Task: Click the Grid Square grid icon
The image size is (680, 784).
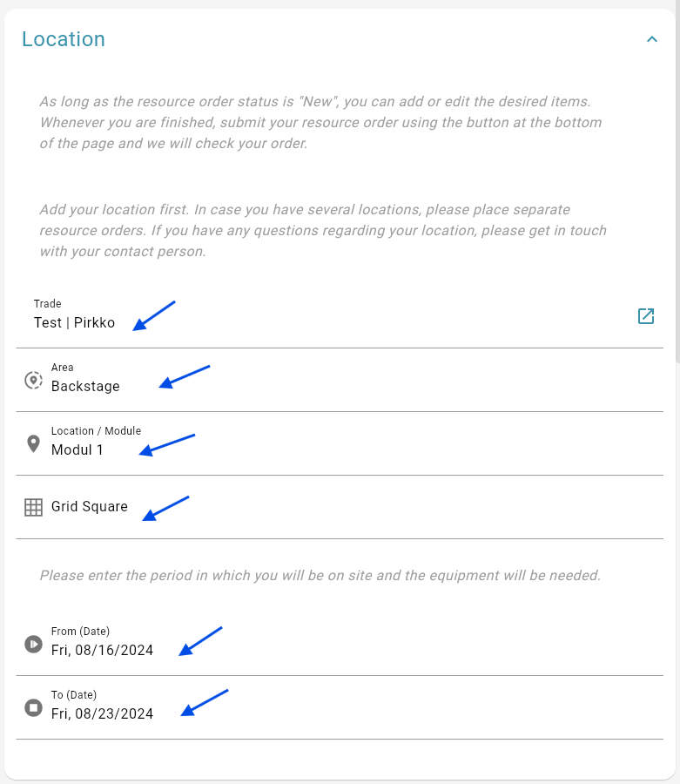Action: (33, 507)
